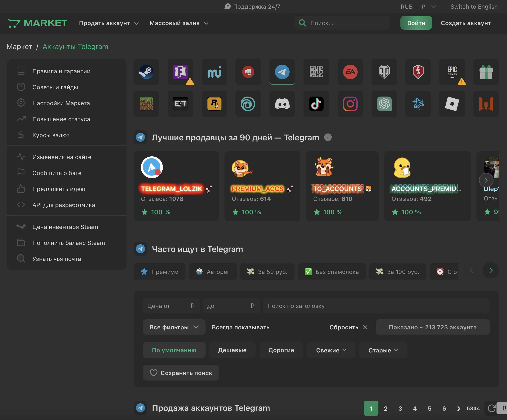This screenshot has width=507, height=420.
Task: Show next sellers with carousel arrow
Action: tap(486, 180)
